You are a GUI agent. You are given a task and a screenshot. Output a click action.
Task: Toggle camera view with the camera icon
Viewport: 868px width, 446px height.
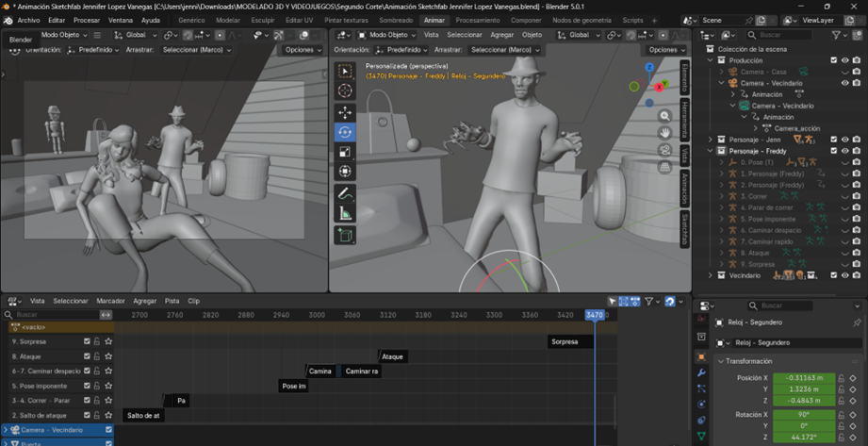(665, 150)
